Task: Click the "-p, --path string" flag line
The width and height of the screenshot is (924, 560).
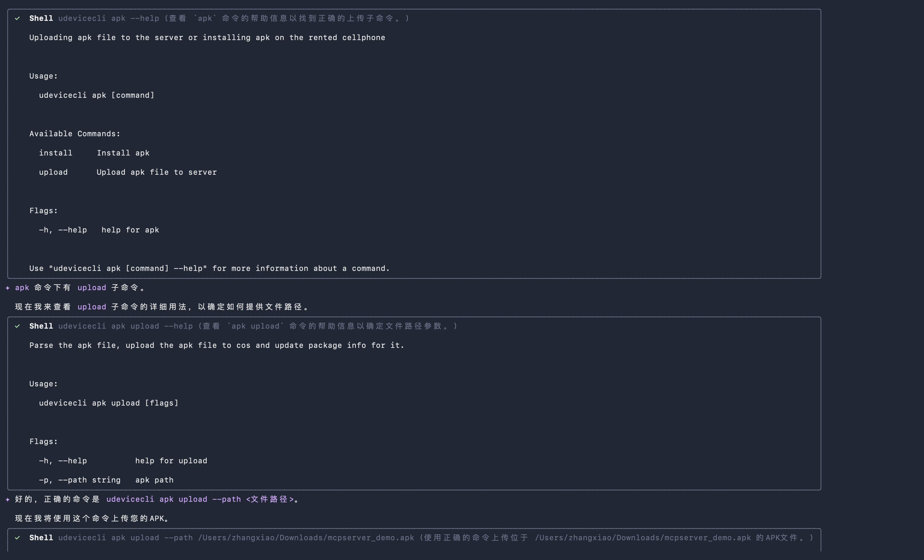Action: (x=79, y=480)
